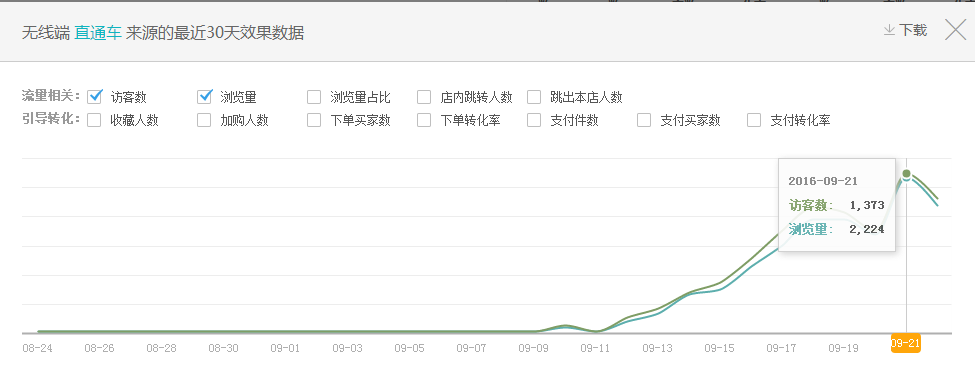
Task: Click the download arrow icon
Action: tap(889, 30)
